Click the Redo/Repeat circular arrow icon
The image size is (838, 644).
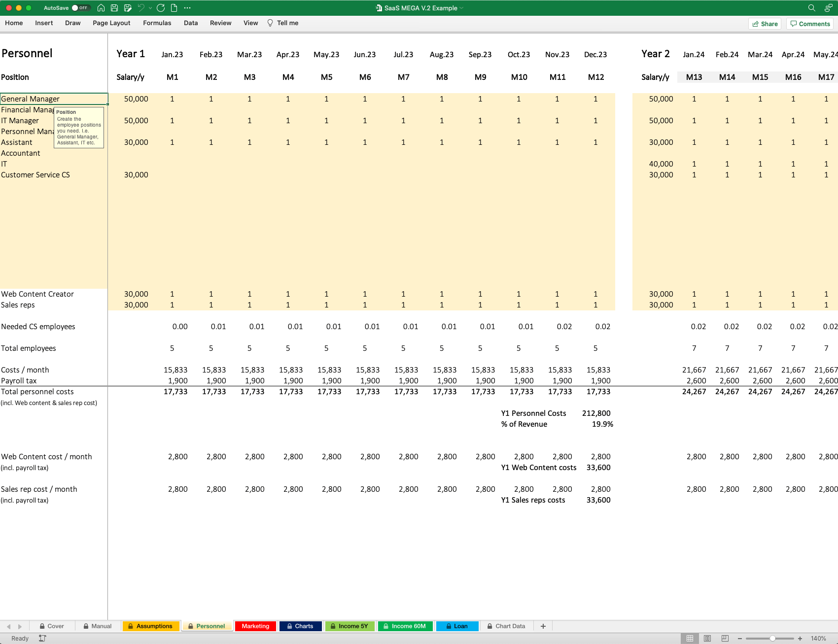[161, 8]
